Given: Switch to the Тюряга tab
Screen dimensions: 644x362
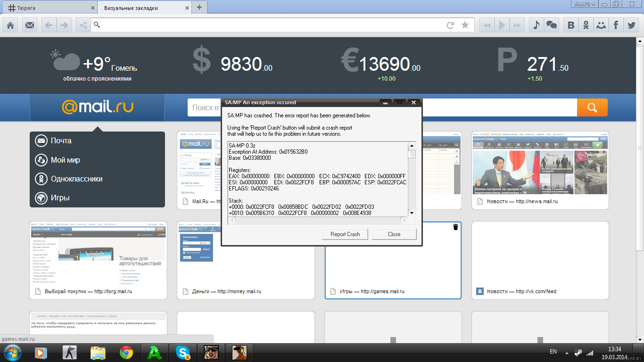Looking at the screenshot, I should point(49,8).
